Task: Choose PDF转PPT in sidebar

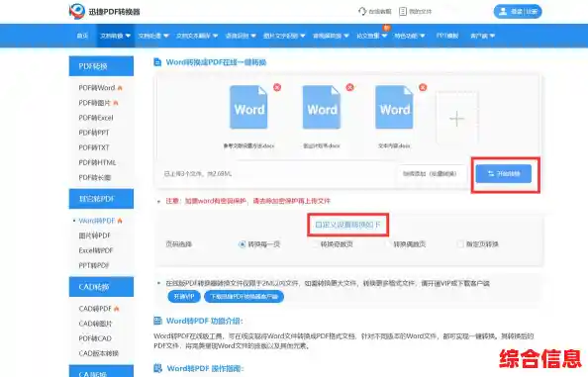Action: point(94,133)
